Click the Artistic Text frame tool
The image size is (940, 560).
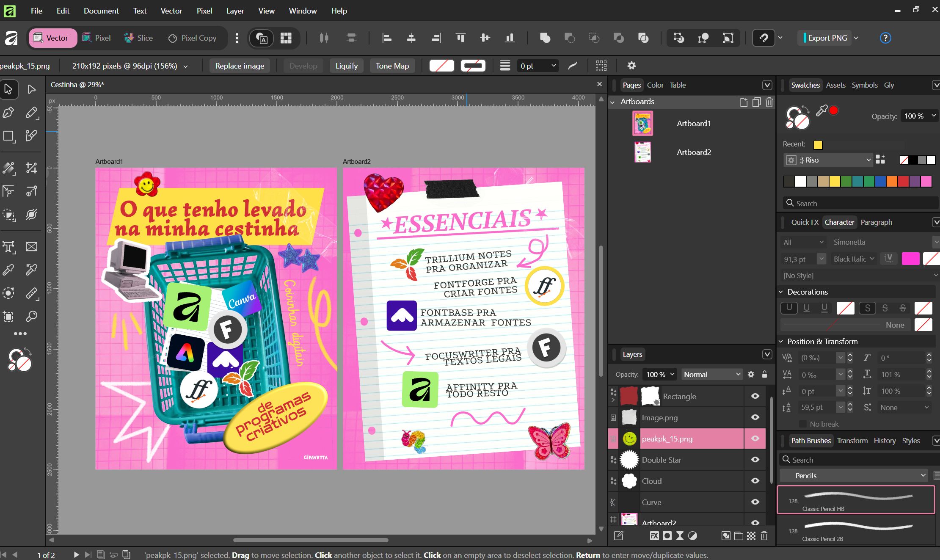pos(8,247)
